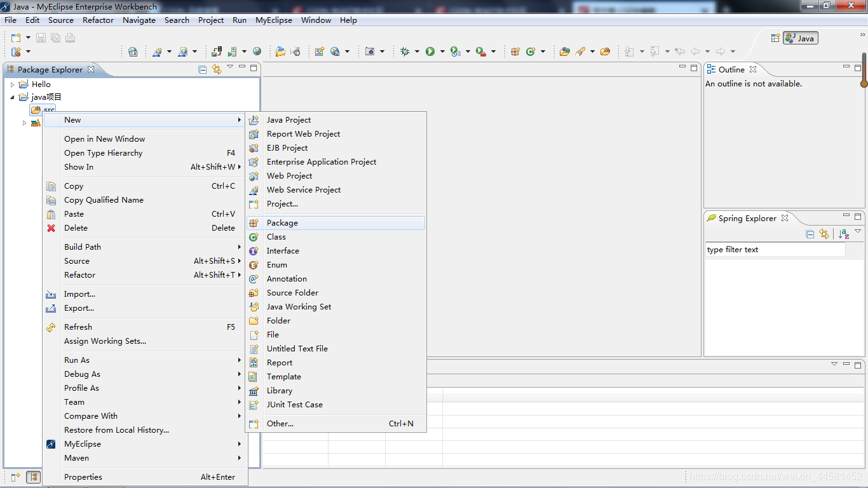Expand the Hello project node
Viewport: 868px width, 488px height.
pos(12,85)
